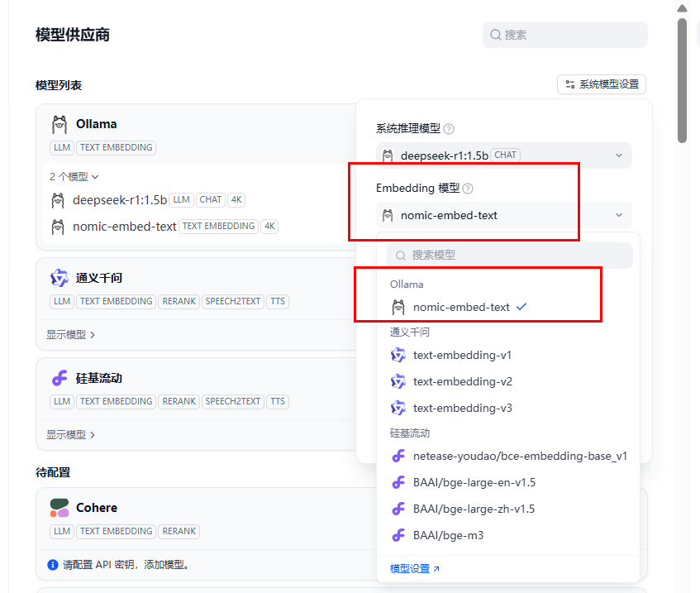The image size is (700, 593).
Task: Expand 显示模型 under 通义千问
Action: pos(70,335)
